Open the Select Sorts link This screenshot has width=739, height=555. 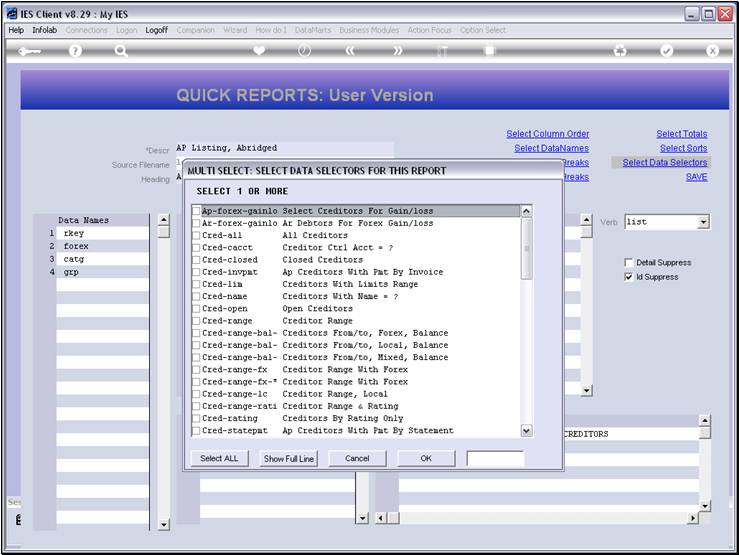(683, 148)
